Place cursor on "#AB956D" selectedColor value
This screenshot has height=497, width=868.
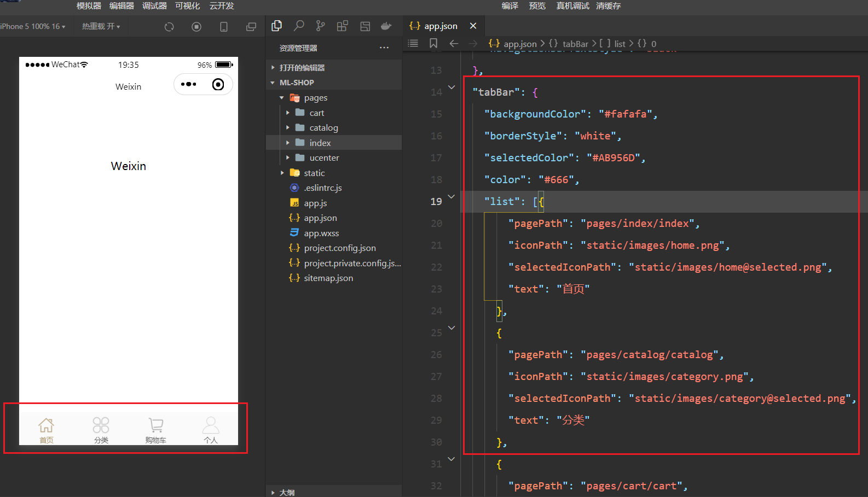(614, 157)
